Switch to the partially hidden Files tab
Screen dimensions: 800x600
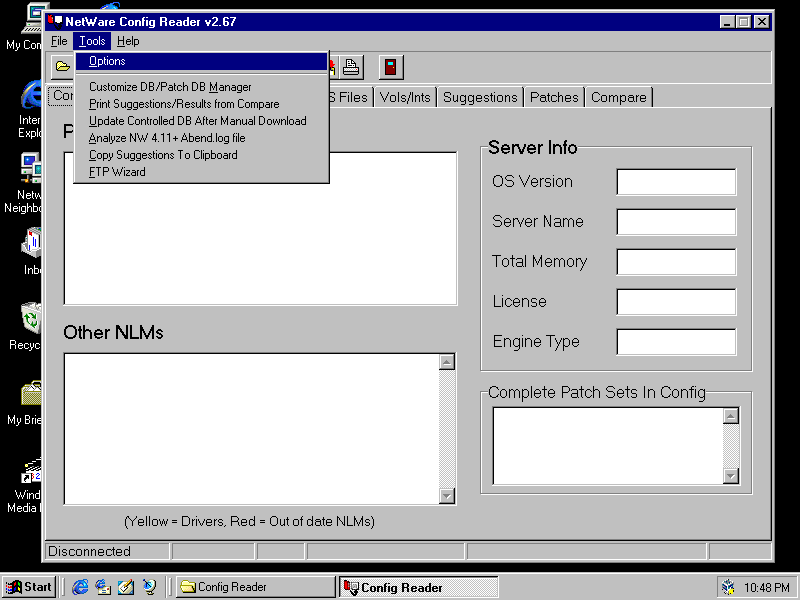[x=351, y=97]
